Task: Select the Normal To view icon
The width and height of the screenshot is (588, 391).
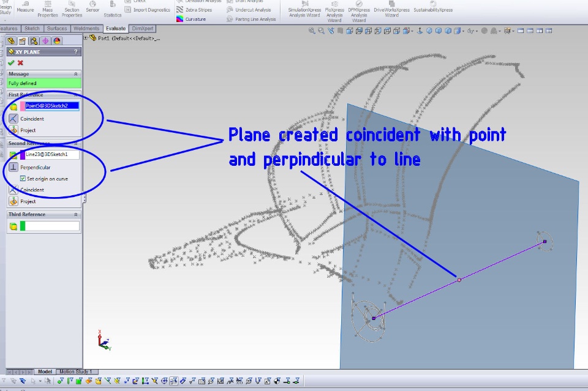Action: click(x=420, y=31)
